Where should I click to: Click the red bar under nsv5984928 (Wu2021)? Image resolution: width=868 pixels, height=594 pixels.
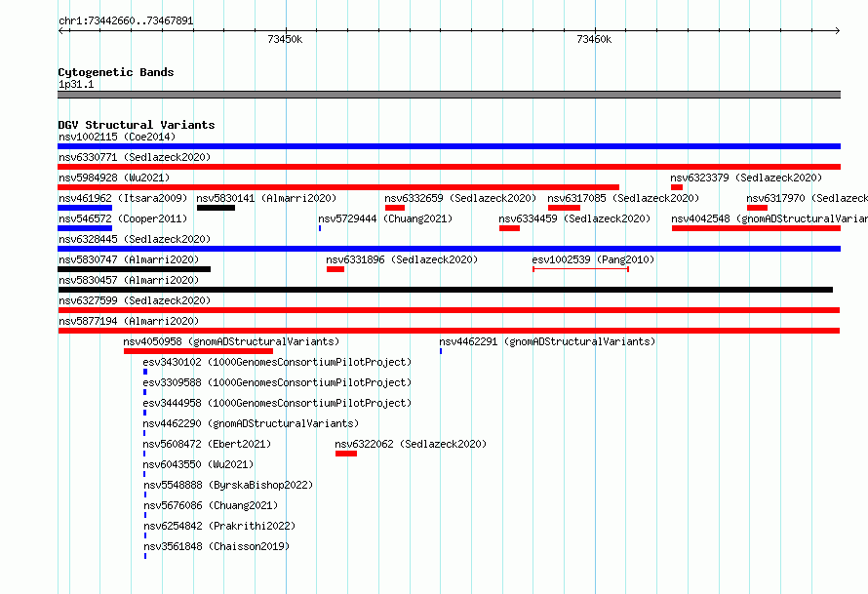[x=338, y=187]
